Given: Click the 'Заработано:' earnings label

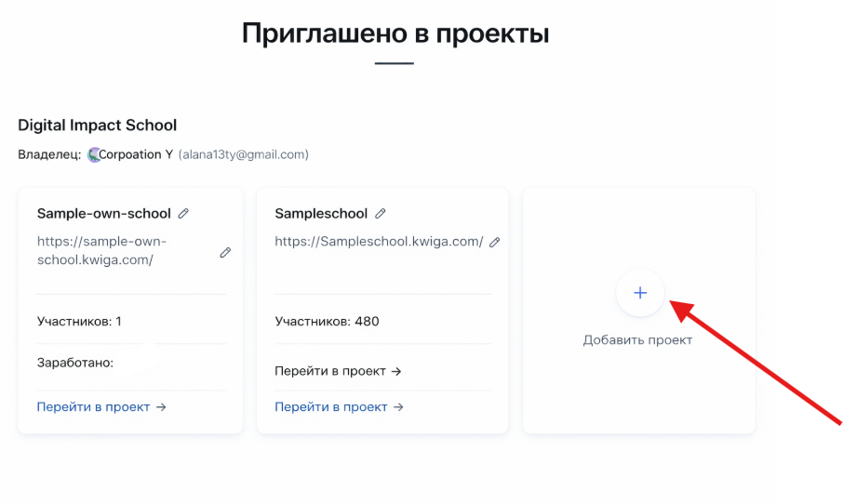Looking at the screenshot, I should [x=74, y=363].
